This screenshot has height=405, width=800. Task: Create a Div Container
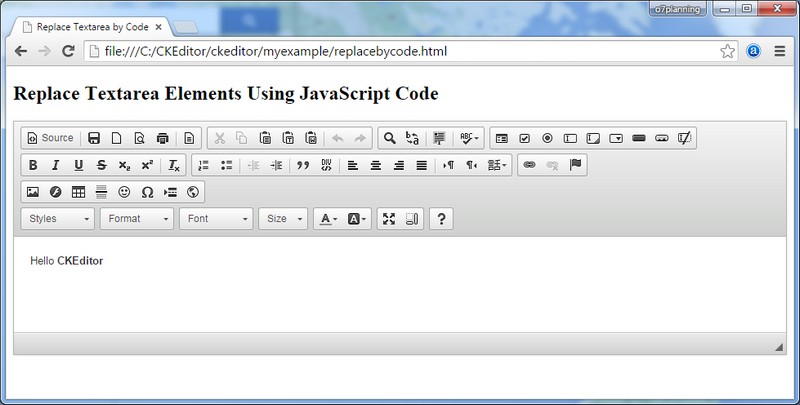pyautogui.click(x=327, y=165)
